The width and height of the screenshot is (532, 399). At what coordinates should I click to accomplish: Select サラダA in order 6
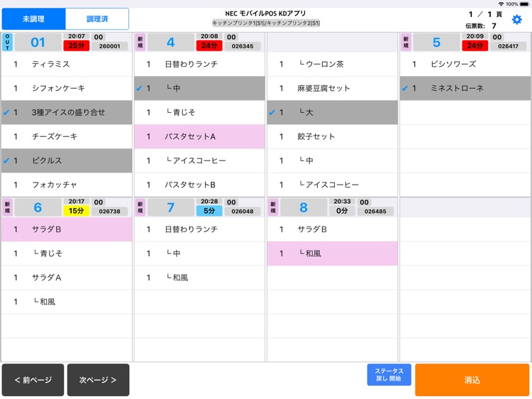coord(67,278)
